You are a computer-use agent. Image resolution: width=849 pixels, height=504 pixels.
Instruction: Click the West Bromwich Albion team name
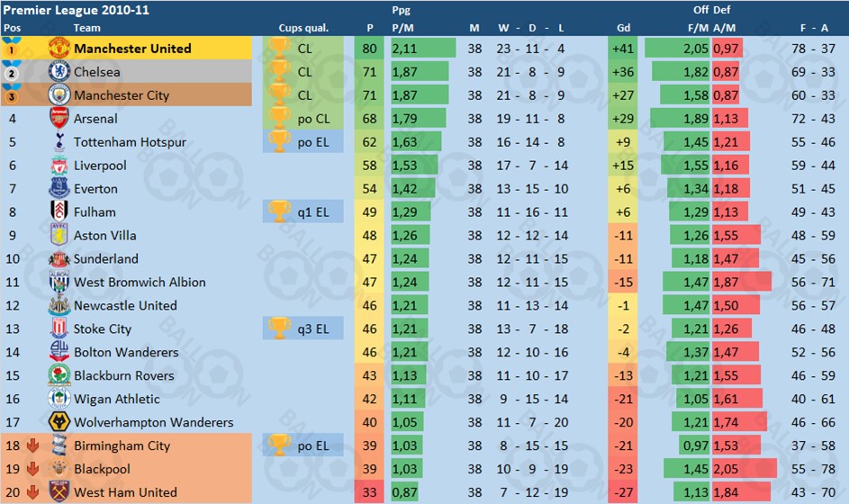pyautogui.click(x=140, y=282)
